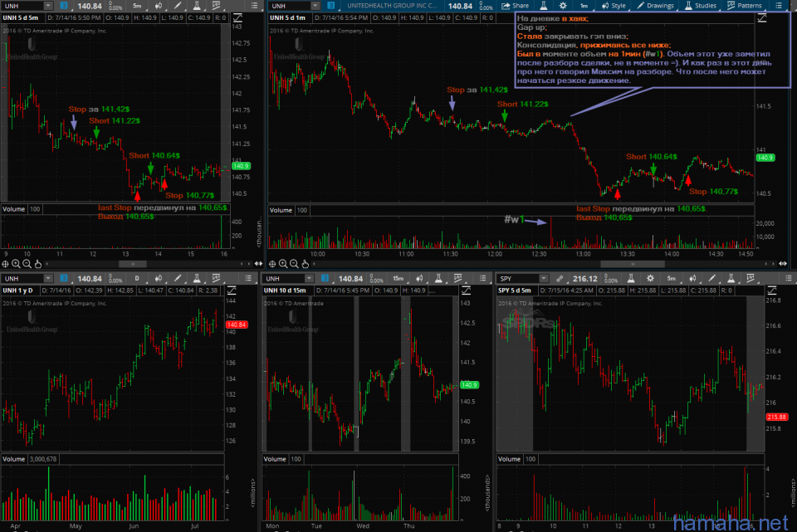Open list menu icon of UNH daily chart
This screenshot has width=797, height=532.
[x=248, y=278]
